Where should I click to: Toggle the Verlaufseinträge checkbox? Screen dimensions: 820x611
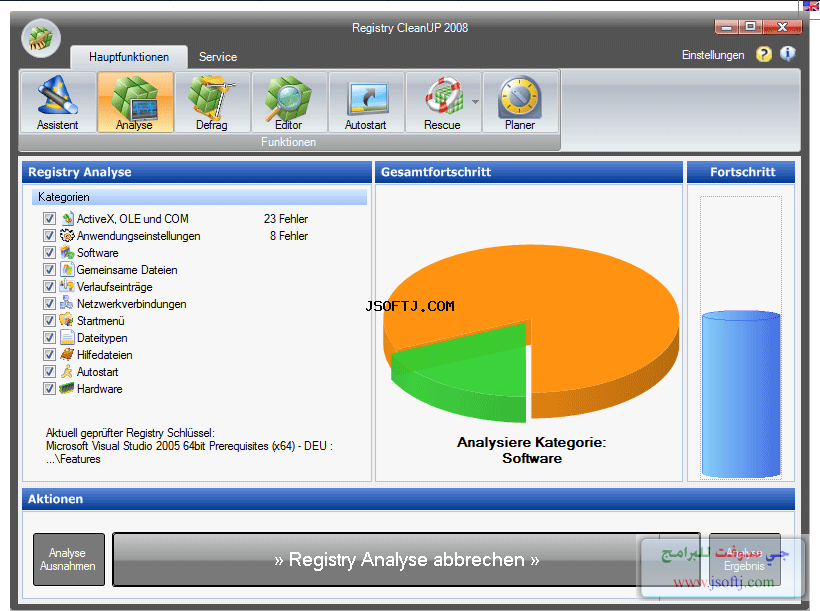point(49,287)
